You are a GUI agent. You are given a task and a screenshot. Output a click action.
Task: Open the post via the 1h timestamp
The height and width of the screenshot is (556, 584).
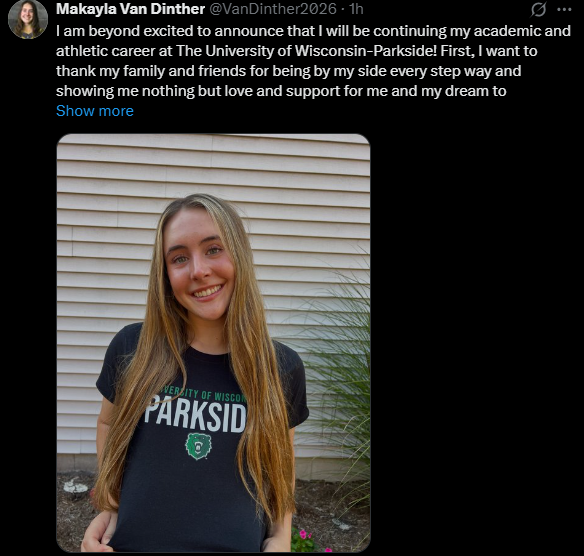point(356,9)
